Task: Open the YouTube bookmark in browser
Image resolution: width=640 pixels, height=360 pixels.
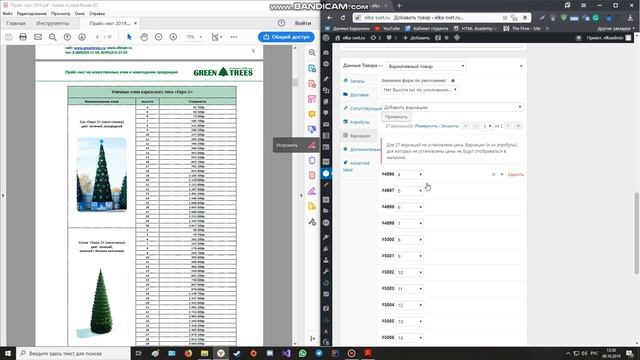Action: tap(388, 29)
